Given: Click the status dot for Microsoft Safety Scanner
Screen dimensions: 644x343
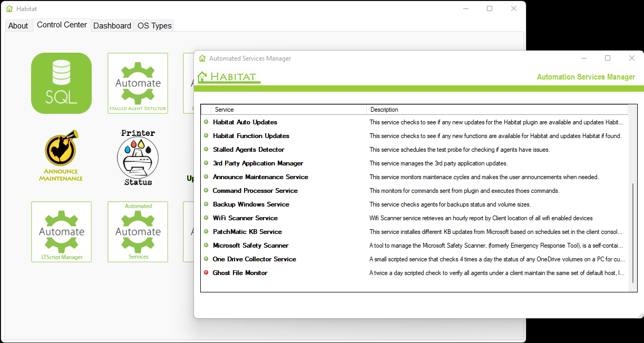Looking at the screenshot, I should pyautogui.click(x=206, y=246).
